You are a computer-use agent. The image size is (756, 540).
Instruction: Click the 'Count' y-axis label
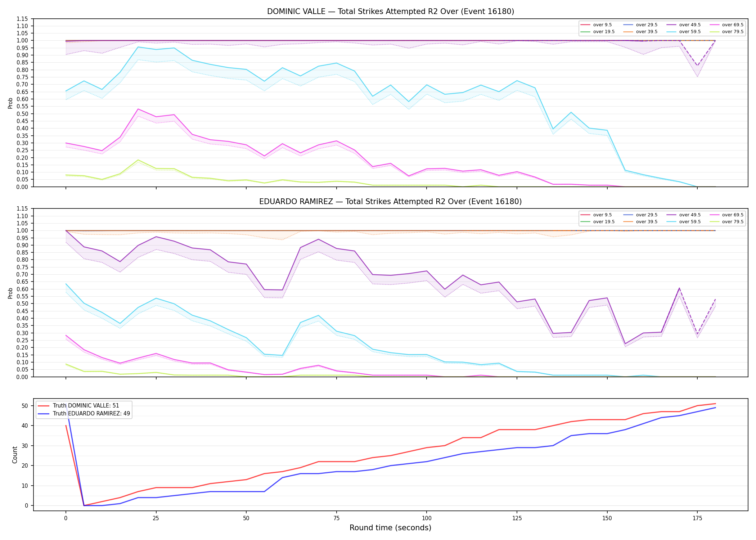(x=15, y=455)
